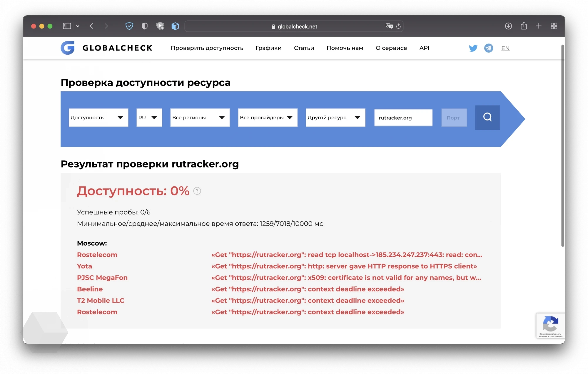The width and height of the screenshot is (588, 374).
Task: Focus the rutracker.org resource field
Action: click(x=403, y=118)
